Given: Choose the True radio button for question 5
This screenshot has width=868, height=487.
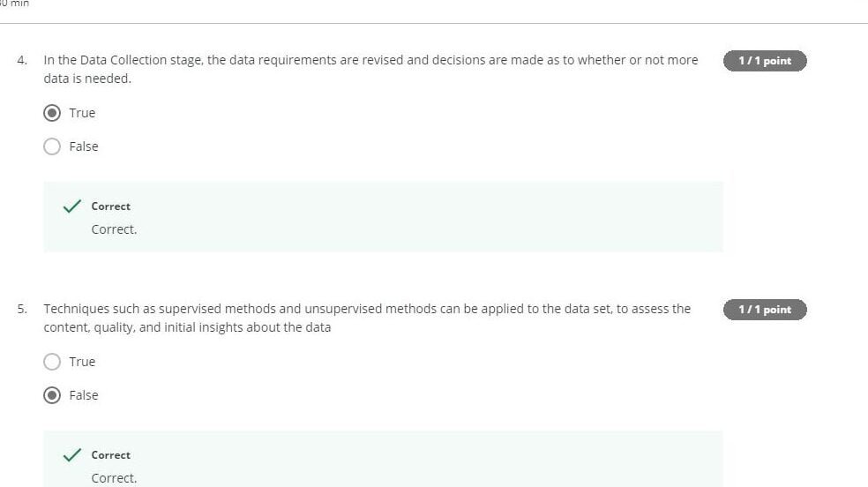Looking at the screenshot, I should coord(52,362).
